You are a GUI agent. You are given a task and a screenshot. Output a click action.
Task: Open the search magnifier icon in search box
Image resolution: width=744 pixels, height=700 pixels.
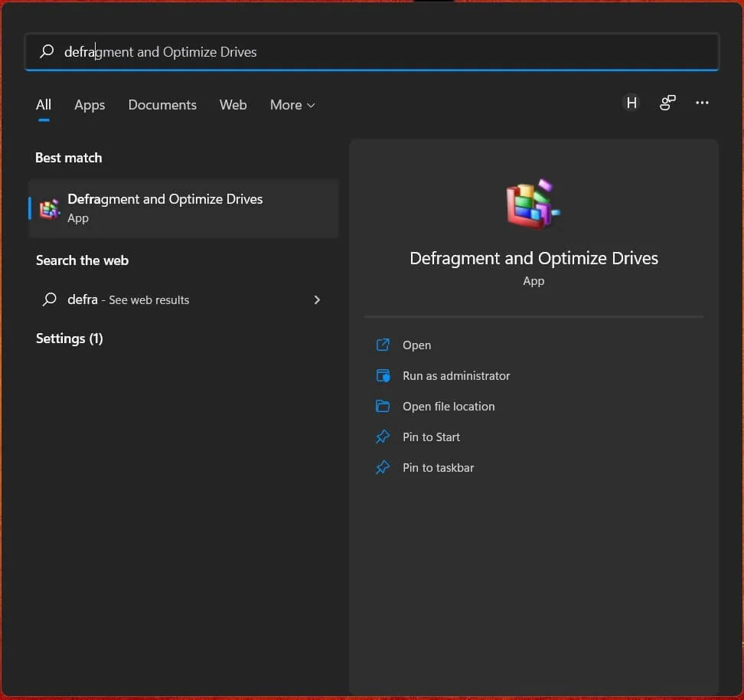[x=46, y=51]
